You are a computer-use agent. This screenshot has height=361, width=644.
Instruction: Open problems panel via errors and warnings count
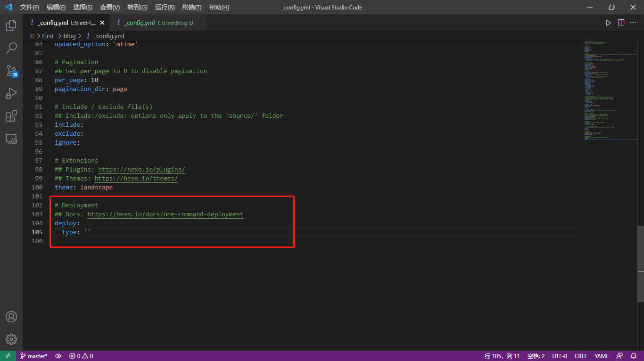coord(81,356)
